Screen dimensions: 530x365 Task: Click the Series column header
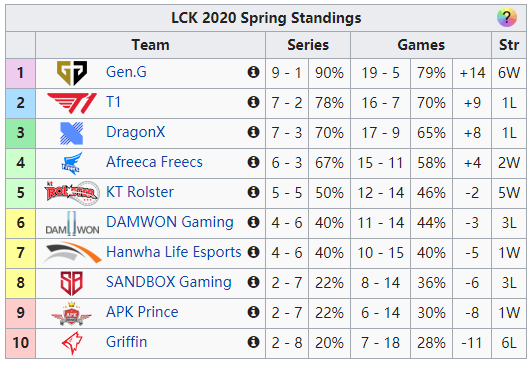pos(308,45)
